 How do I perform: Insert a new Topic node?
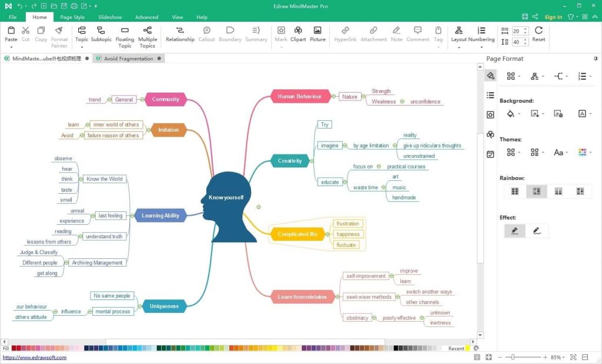(x=82, y=33)
